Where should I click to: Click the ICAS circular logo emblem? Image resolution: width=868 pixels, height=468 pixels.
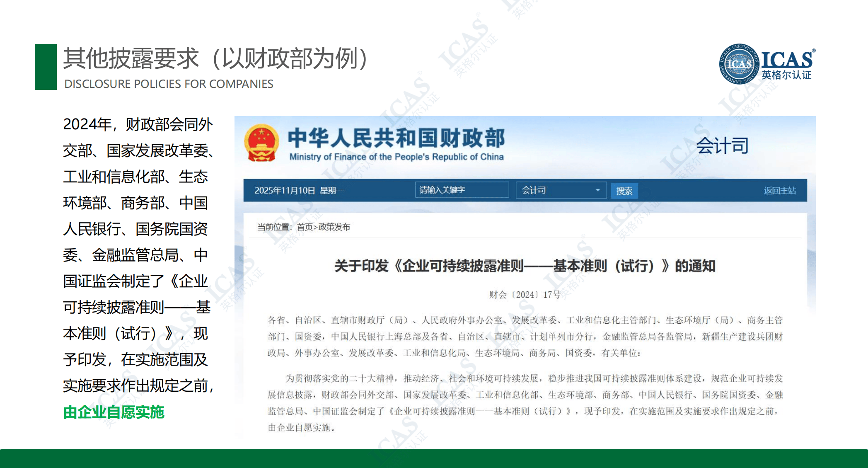click(x=740, y=64)
